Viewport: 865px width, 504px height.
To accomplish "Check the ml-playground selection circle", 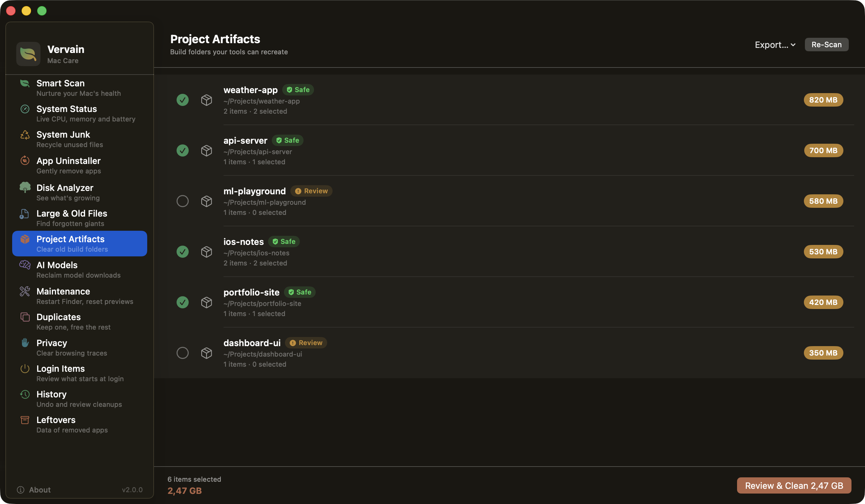I will coord(183,201).
